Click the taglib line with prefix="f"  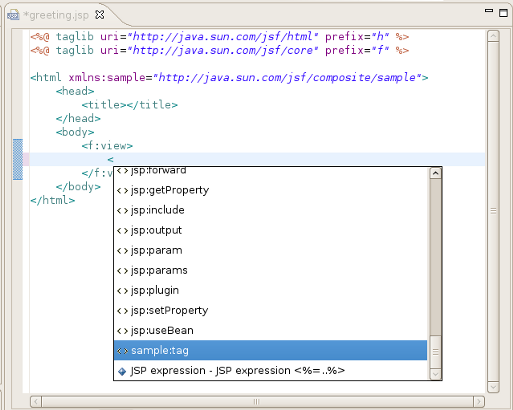[219, 50]
